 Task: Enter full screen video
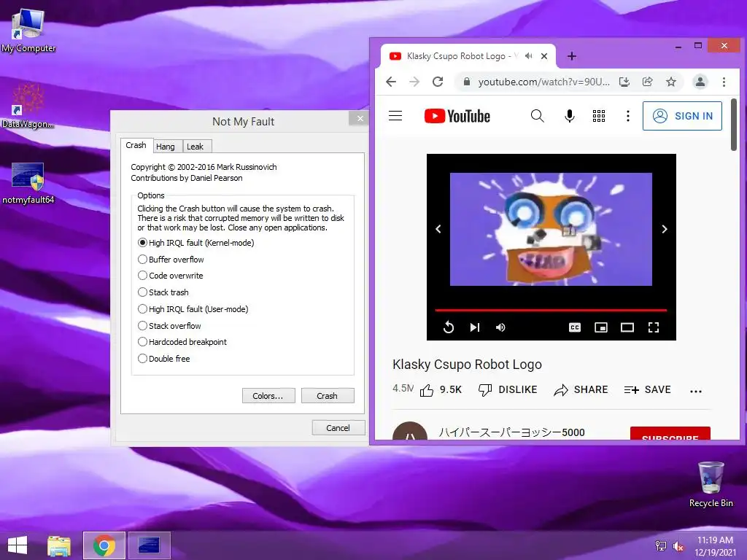point(654,327)
